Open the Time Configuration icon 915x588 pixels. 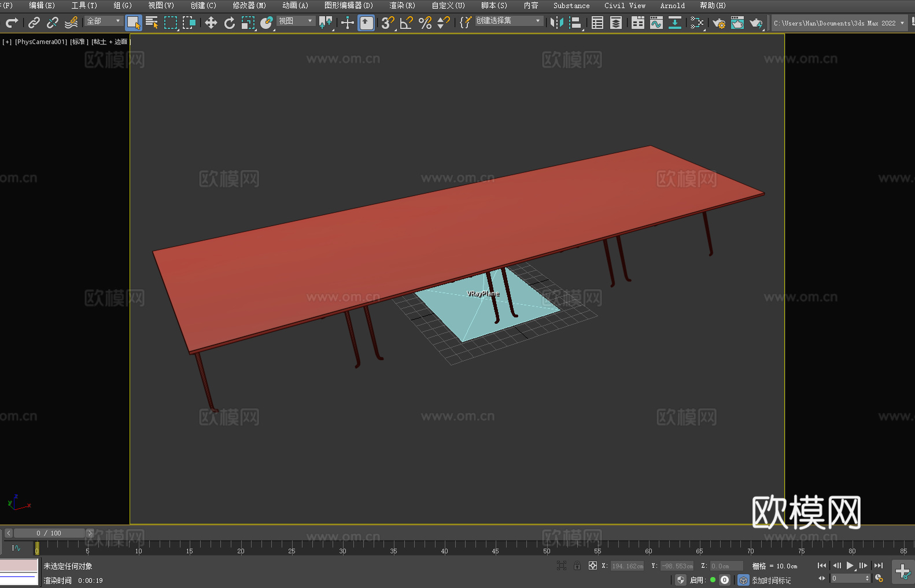click(x=879, y=578)
